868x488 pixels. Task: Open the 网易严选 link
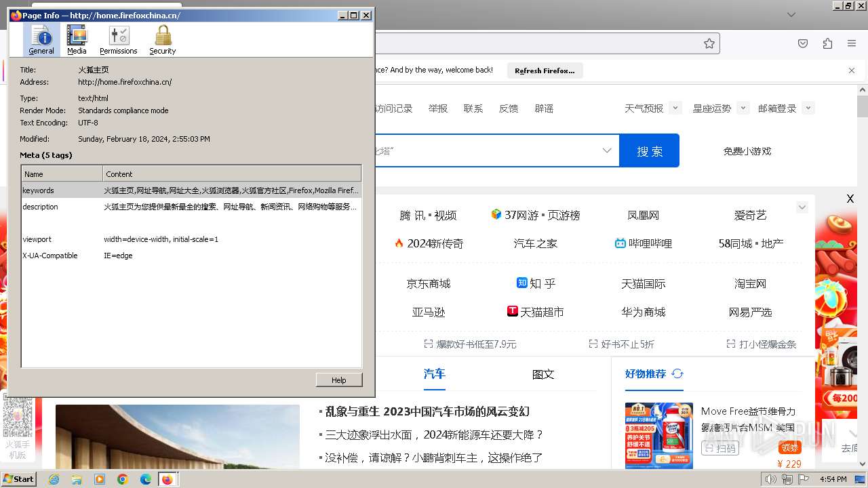tap(750, 312)
